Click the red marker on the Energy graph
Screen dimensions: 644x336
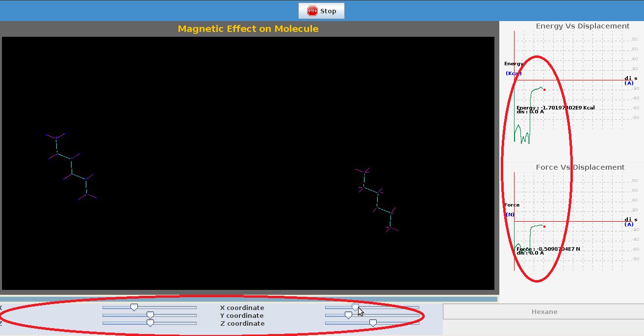pyautogui.click(x=544, y=90)
